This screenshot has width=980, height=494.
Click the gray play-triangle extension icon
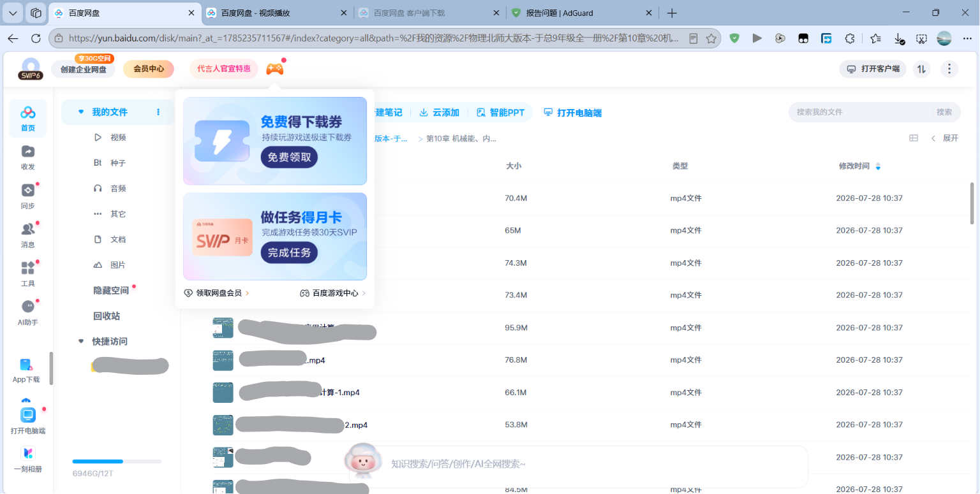(757, 38)
